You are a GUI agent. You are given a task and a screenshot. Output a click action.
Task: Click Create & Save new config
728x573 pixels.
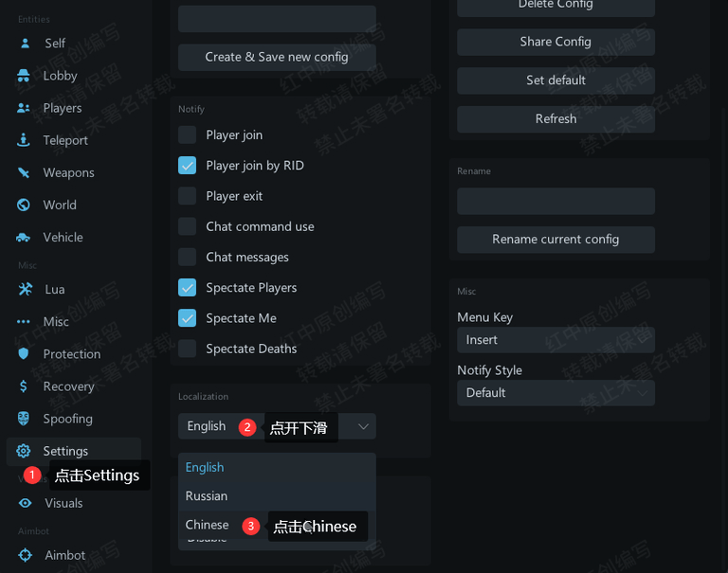(277, 57)
